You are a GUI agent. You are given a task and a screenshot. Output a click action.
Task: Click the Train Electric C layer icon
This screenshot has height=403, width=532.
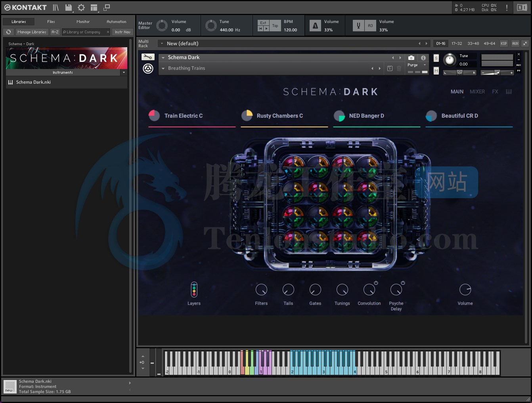click(x=154, y=115)
